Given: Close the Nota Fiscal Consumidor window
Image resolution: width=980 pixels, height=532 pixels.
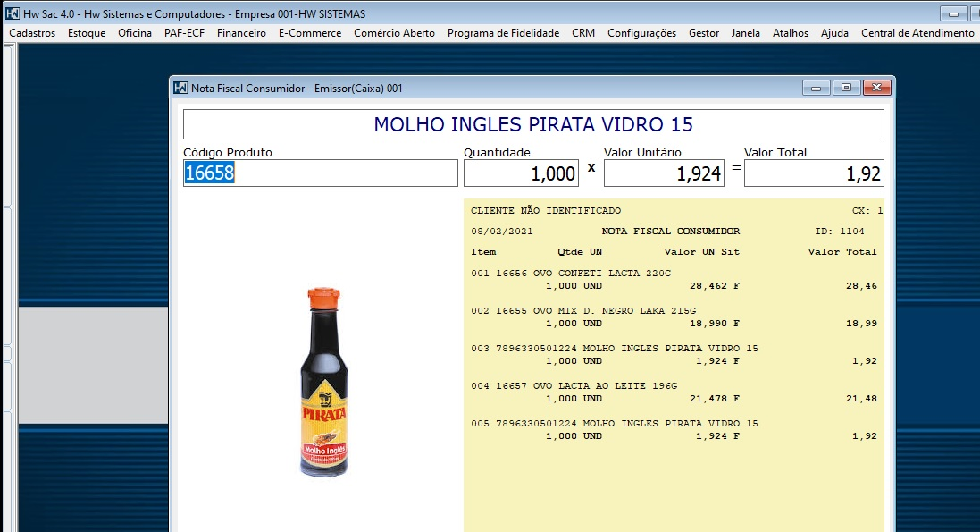Looking at the screenshot, I should (877, 89).
